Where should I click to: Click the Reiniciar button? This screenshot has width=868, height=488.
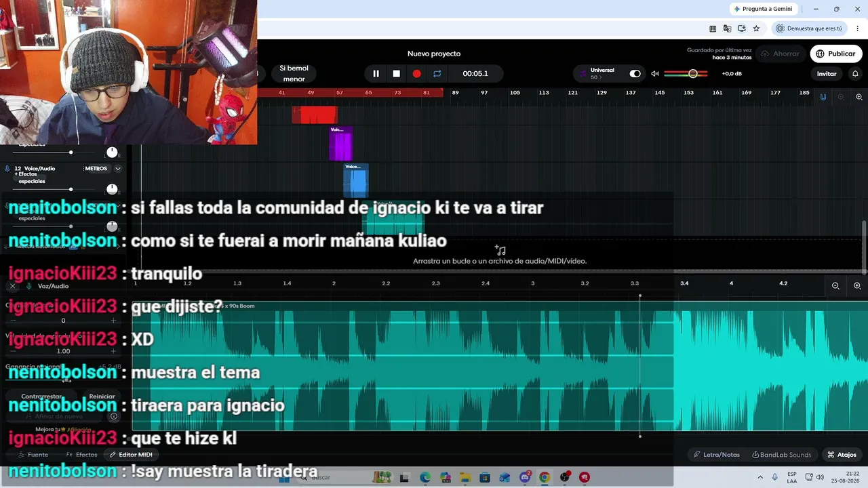(x=102, y=396)
